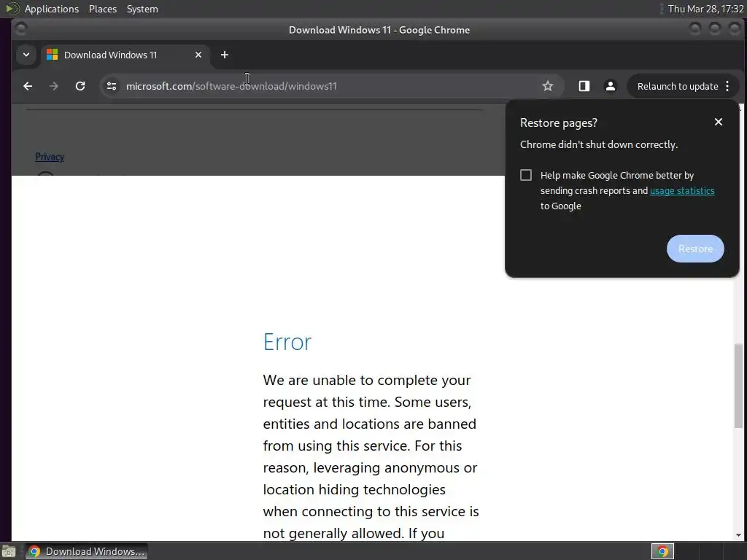Click the Error heading text
The height and width of the screenshot is (560, 747).
pos(287,342)
